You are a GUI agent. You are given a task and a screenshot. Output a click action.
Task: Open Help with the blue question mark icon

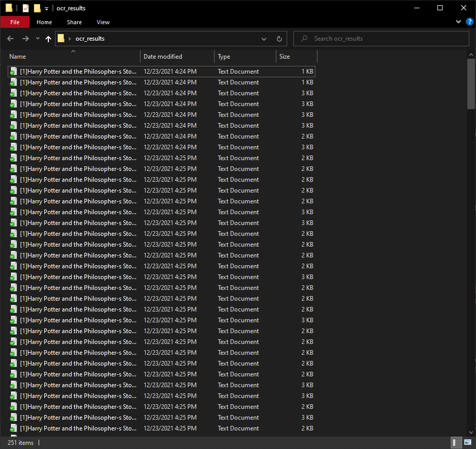click(469, 22)
